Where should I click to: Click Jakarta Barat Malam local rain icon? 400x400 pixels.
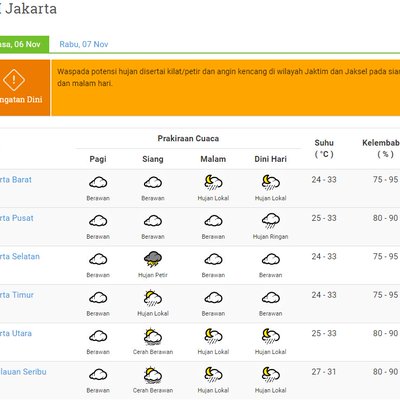click(x=213, y=182)
